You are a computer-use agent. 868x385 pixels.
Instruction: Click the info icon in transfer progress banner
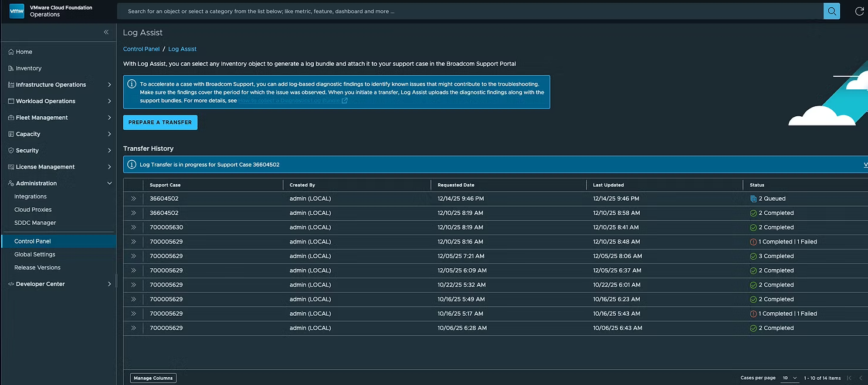131,164
